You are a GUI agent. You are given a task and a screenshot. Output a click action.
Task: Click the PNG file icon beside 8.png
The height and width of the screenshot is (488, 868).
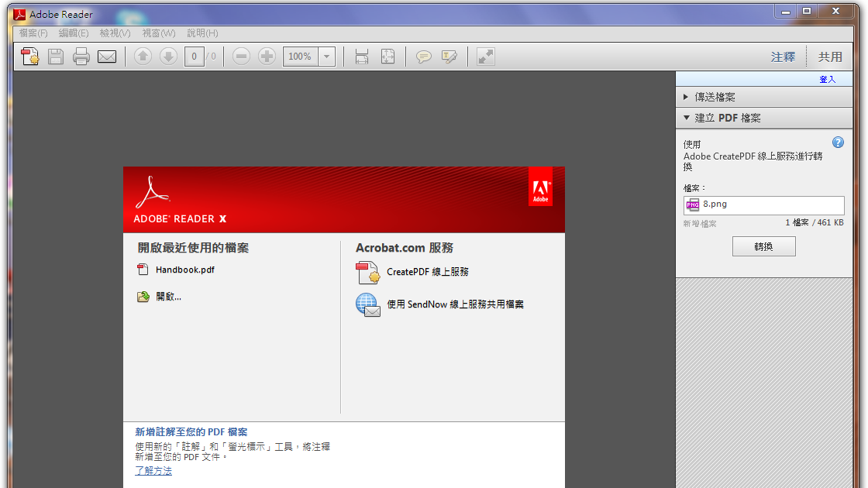point(693,204)
